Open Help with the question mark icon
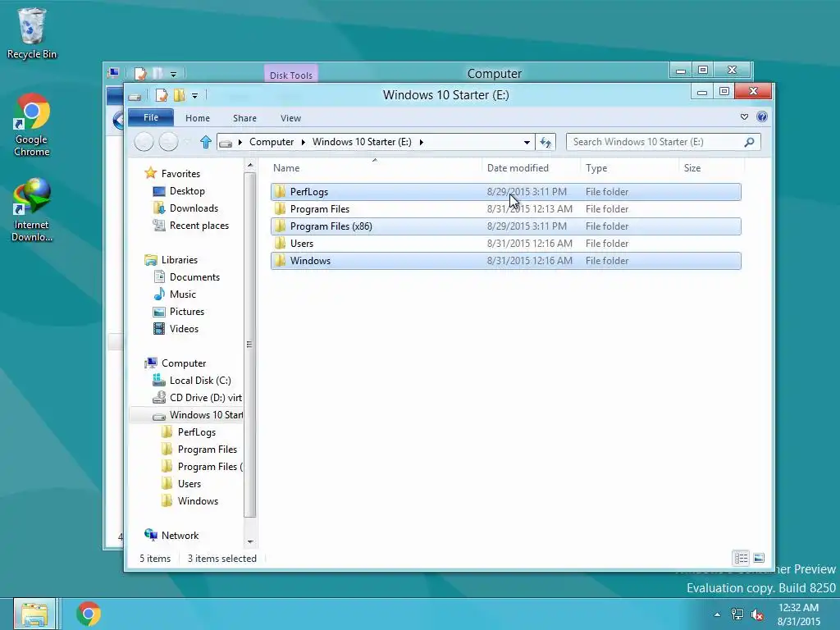This screenshot has width=840, height=630. (x=762, y=116)
